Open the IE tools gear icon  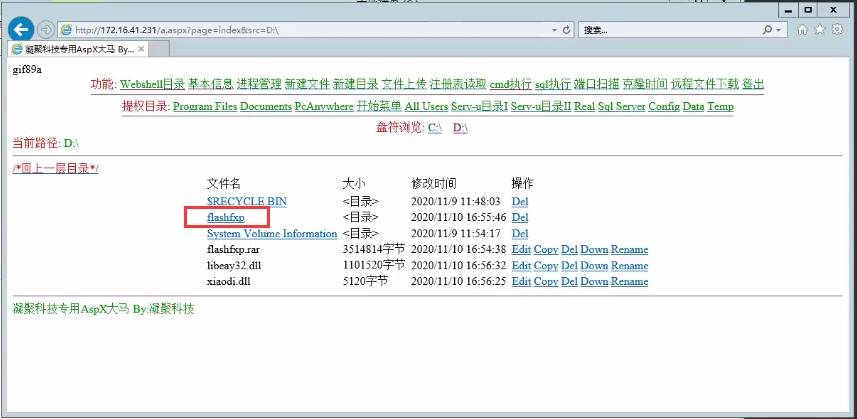tap(837, 30)
